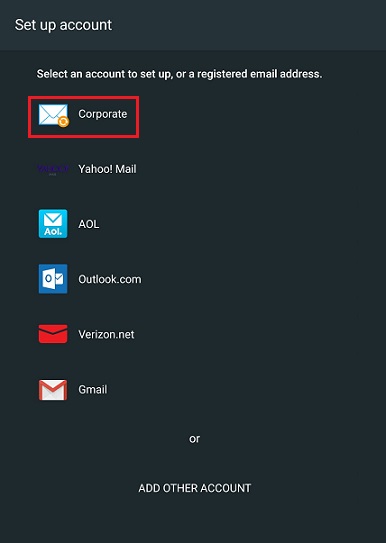Tap the red Verizon envelope icon

tap(53, 334)
